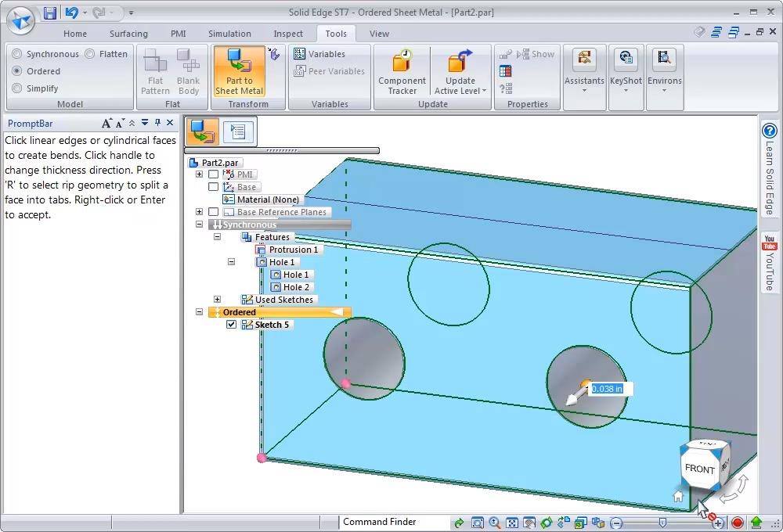783x532 pixels.
Task: Save the document with floppy icon
Action: pyautogui.click(x=49, y=13)
